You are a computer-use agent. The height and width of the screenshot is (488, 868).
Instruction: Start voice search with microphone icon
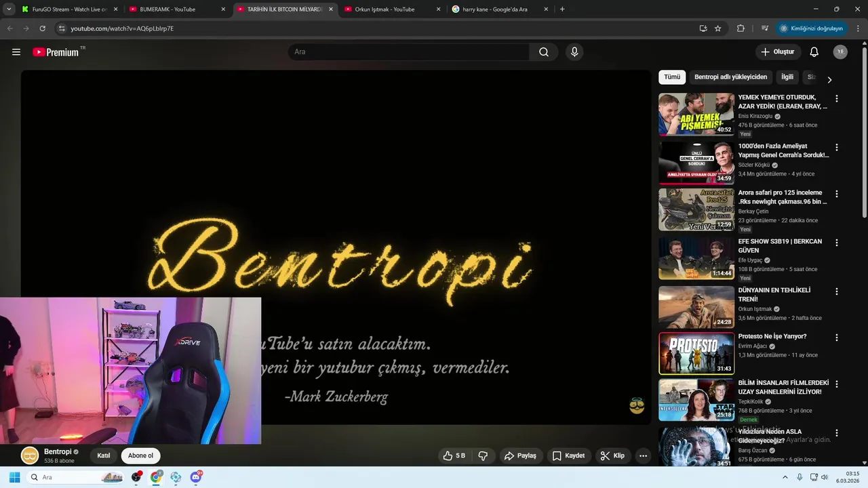(x=574, y=52)
